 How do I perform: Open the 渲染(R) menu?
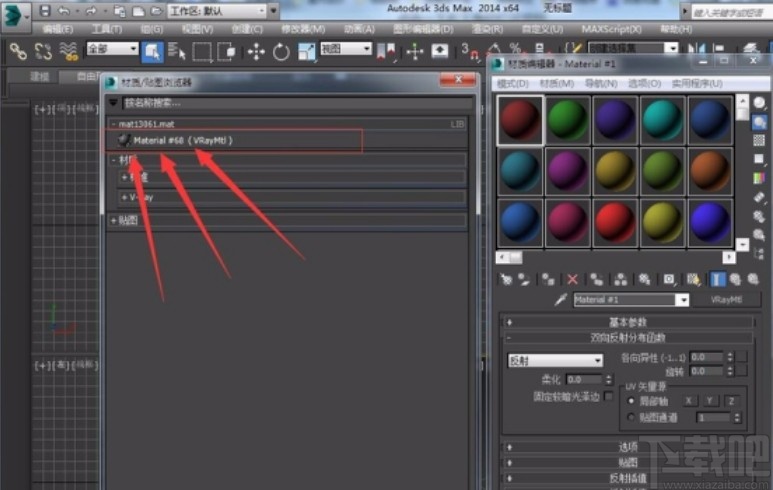pos(488,29)
